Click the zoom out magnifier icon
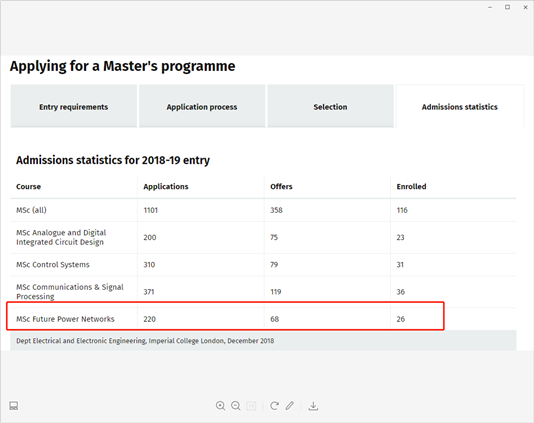This screenshot has height=423, width=534. point(236,406)
